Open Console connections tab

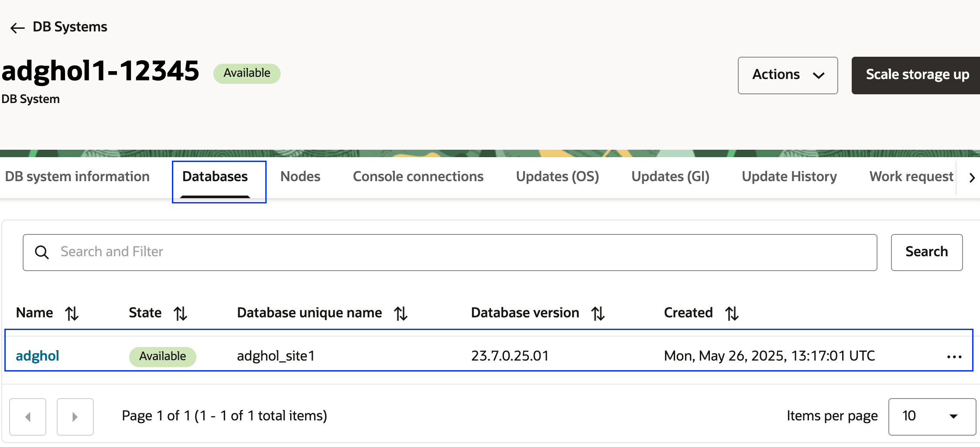coord(418,176)
